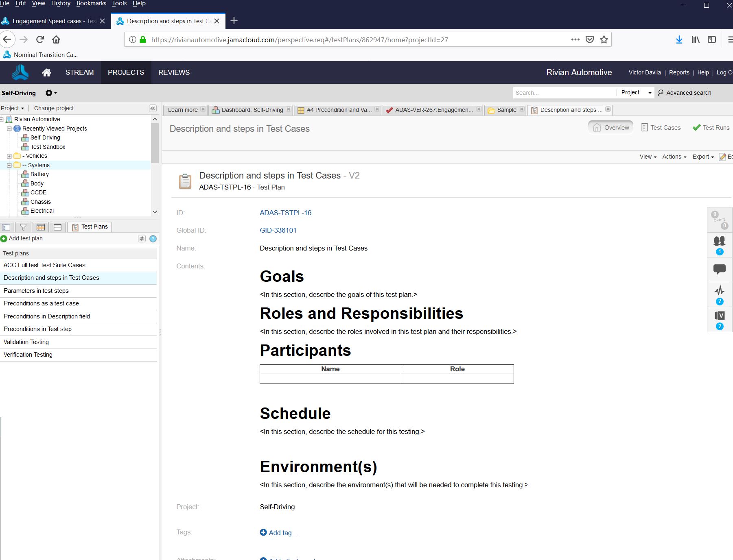The height and width of the screenshot is (560, 733).
Task: Open the History menu
Action: (x=61, y=3)
